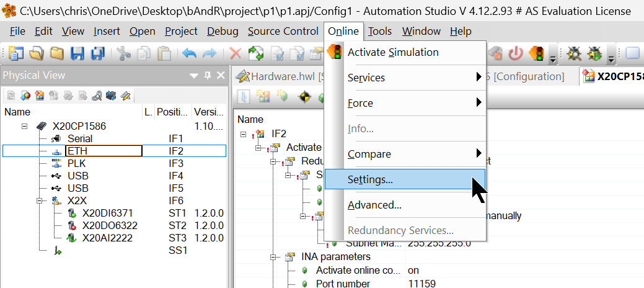644x288 pixels.
Task: Click the red X Delete icon
Action: coord(236,53)
